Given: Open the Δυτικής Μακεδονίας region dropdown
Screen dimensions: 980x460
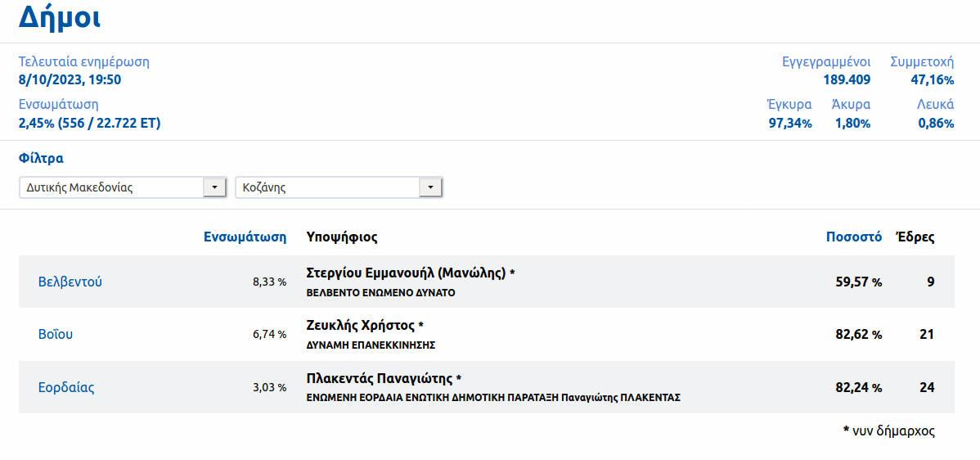Looking at the screenshot, I should tap(123, 187).
